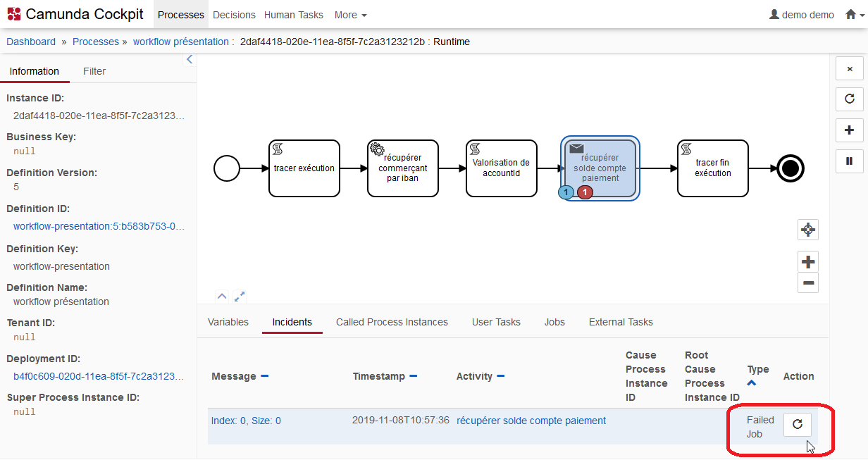
Task: Click the suspend process instance pause button
Action: pyautogui.click(x=849, y=161)
